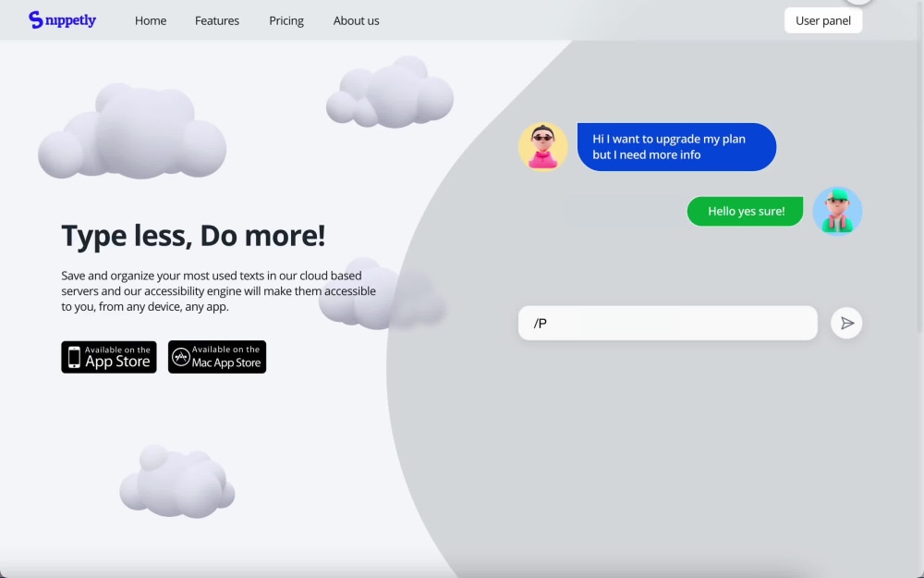Screen dimensions: 924x578
Task: Click the Mac App Store download badge
Action: pyautogui.click(x=217, y=357)
